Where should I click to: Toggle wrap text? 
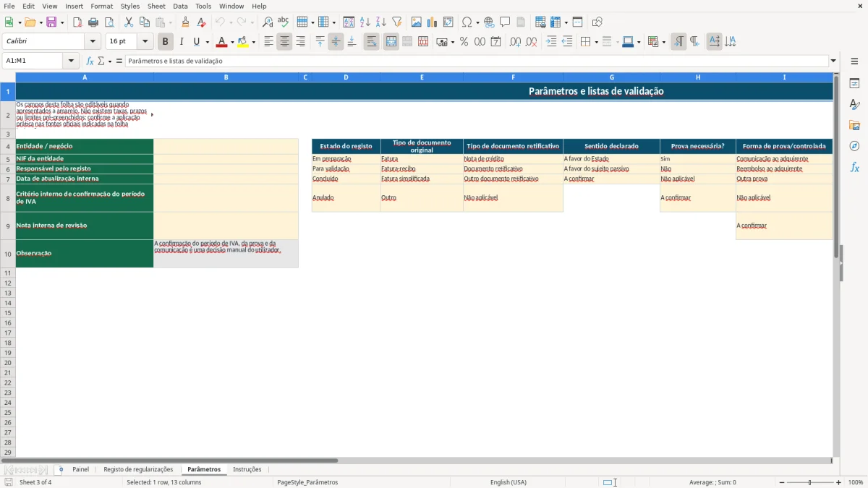(372, 42)
